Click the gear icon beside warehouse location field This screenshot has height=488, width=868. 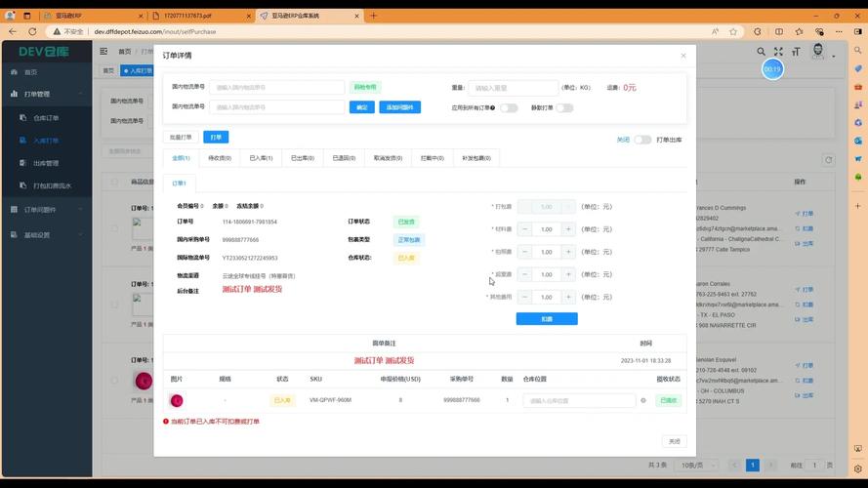pos(642,400)
